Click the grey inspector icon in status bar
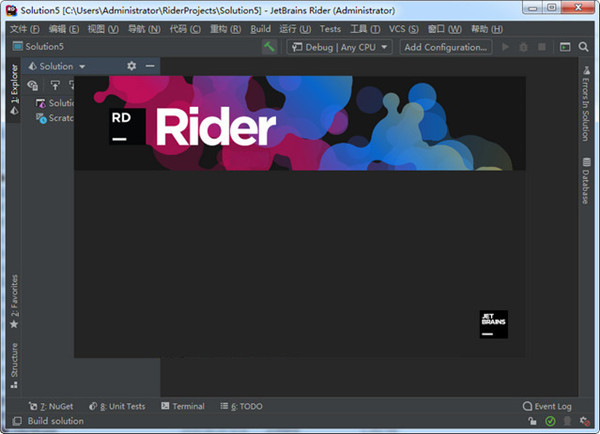The width and height of the screenshot is (600, 434). 567,421
